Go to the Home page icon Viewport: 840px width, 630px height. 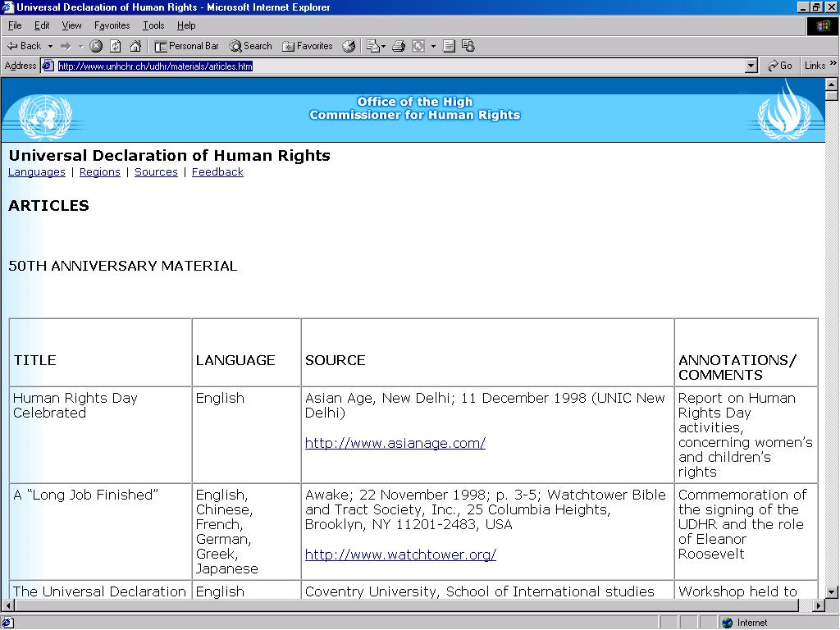[x=135, y=46]
